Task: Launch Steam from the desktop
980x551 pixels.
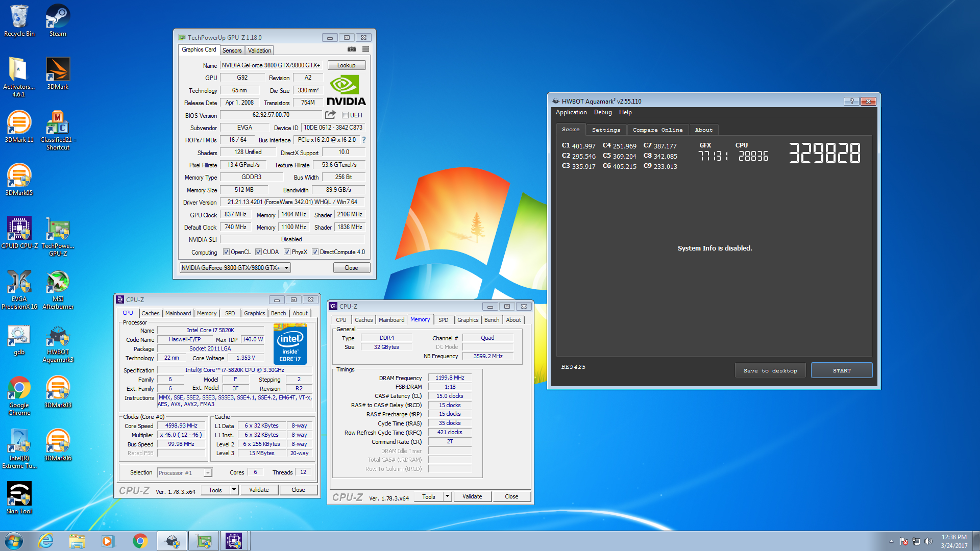Action: [58, 20]
